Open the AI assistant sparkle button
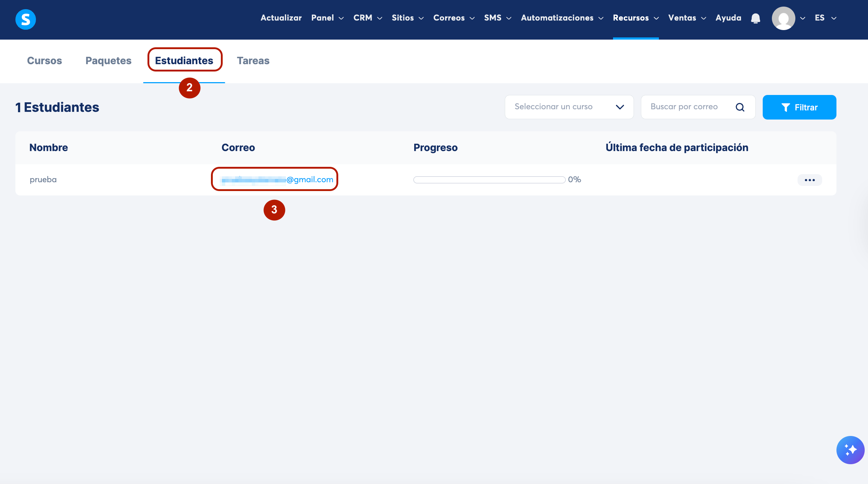 [x=850, y=450]
